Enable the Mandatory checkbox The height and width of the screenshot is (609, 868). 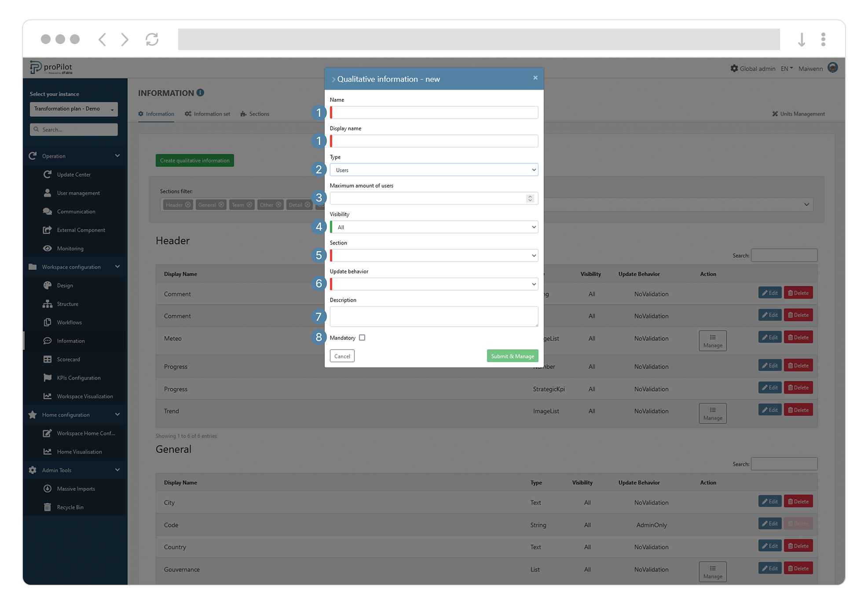pyautogui.click(x=362, y=338)
